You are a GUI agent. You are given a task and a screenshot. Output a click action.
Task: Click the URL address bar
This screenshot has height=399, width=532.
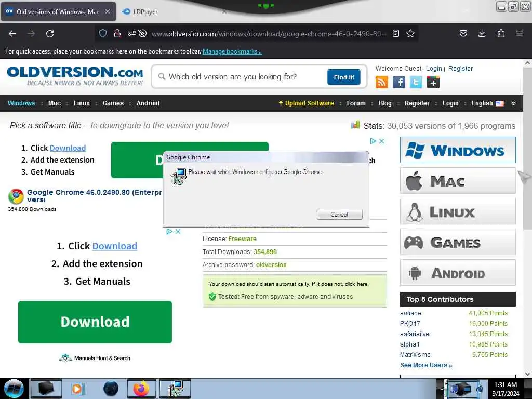[268, 34]
